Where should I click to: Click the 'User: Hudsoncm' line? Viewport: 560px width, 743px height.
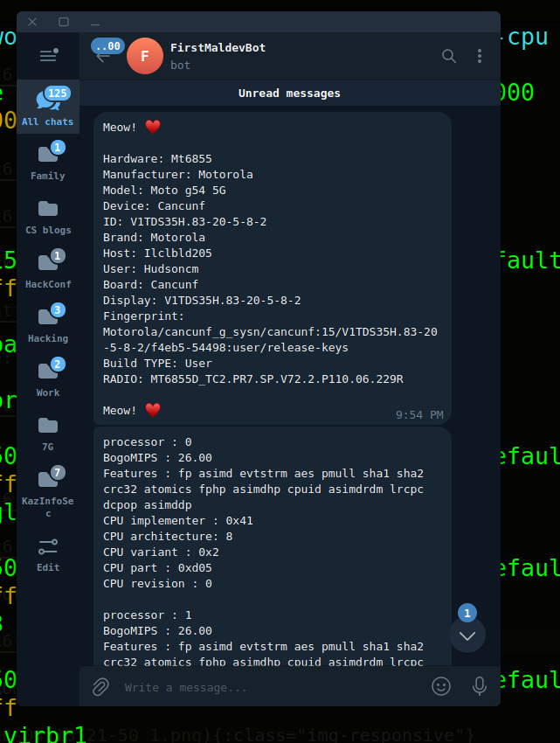(x=150, y=268)
